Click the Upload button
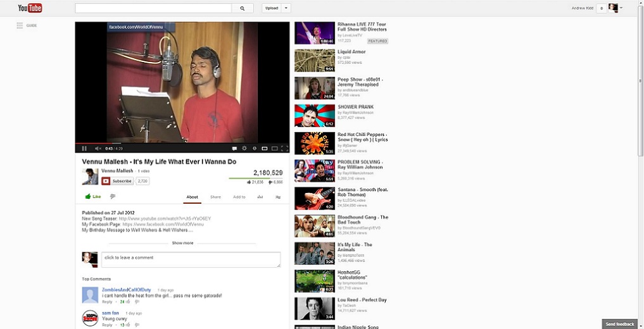Image resolution: width=644 pixels, height=329 pixels. 272,8
